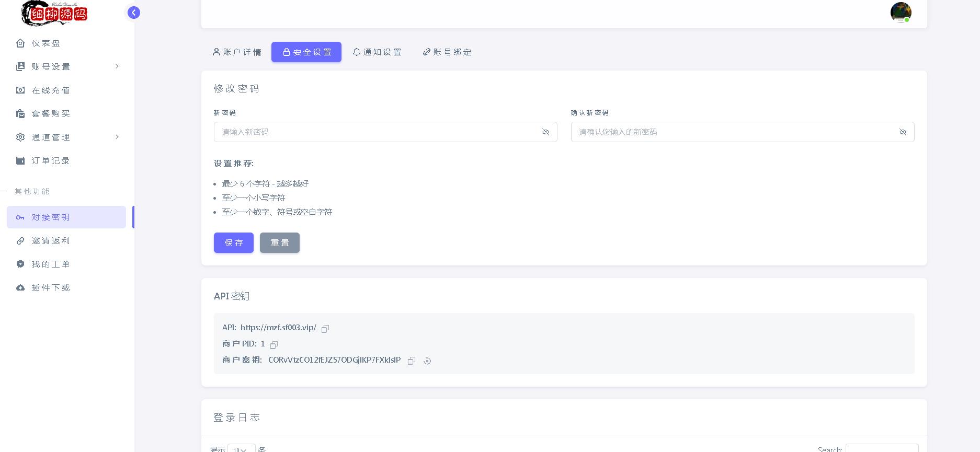Toggle visibility of new password field
This screenshot has height=452, width=980.
click(x=545, y=132)
